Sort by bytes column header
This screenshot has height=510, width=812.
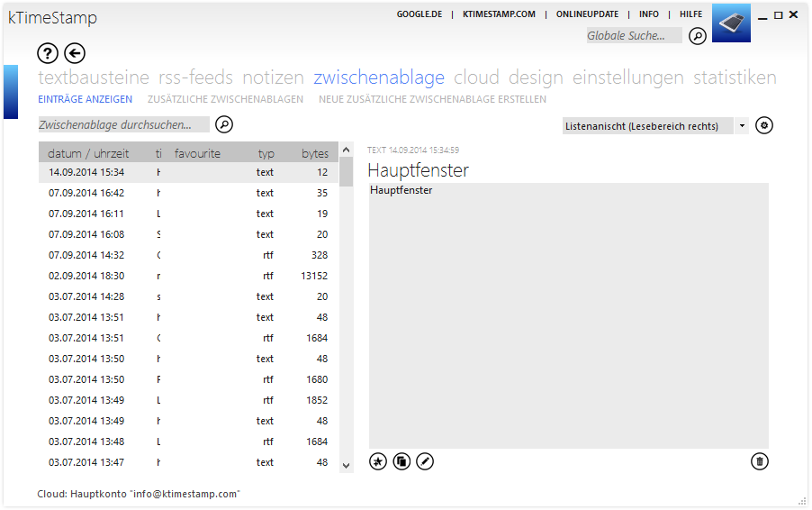pos(315,153)
